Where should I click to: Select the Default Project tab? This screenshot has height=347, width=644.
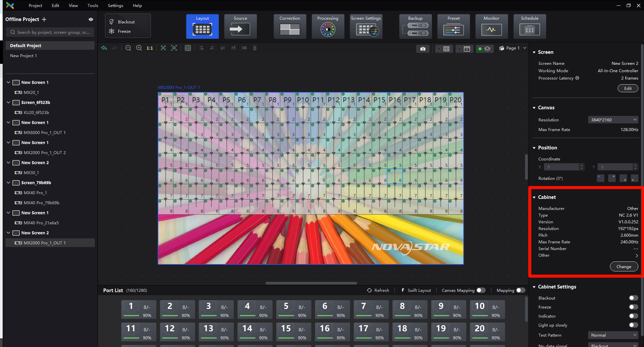[x=50, y=45]
